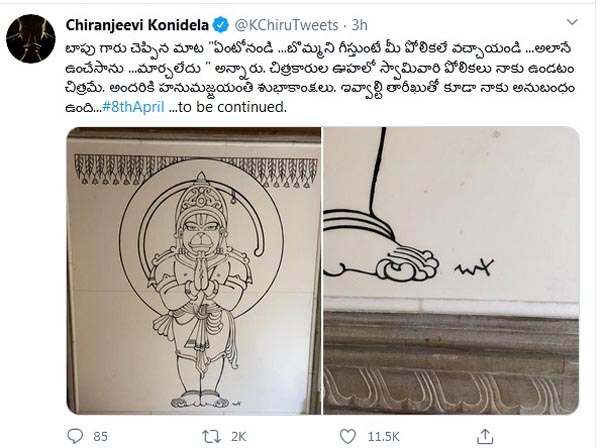
Task: Open the tweet options chevron menu
Action: 572,23
